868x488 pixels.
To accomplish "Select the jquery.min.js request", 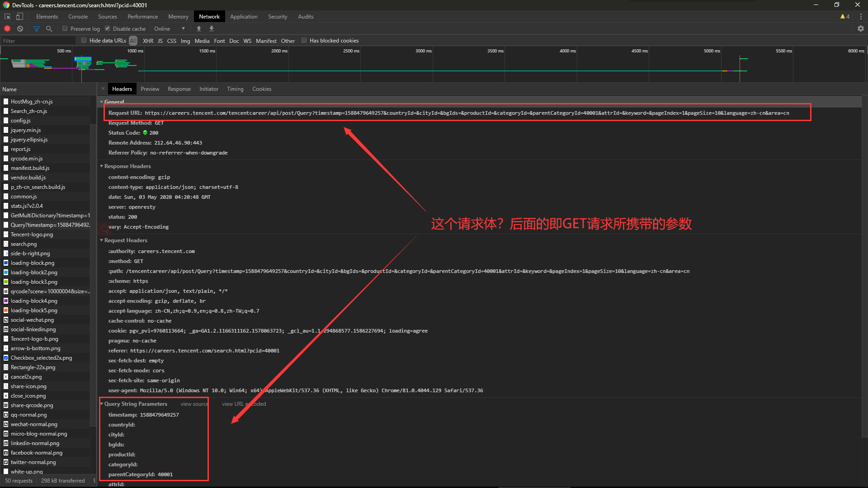I will click(x=45, y=130).
